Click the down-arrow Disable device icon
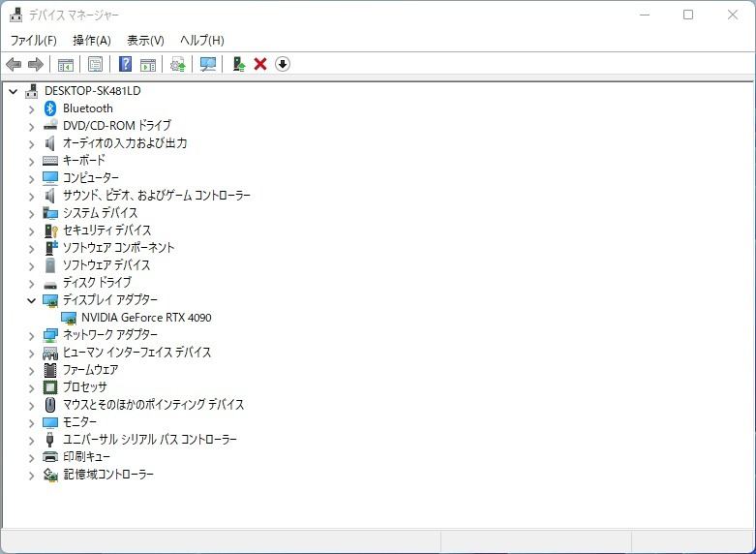Viewport: 756px width, 554px height. point(283,64)
